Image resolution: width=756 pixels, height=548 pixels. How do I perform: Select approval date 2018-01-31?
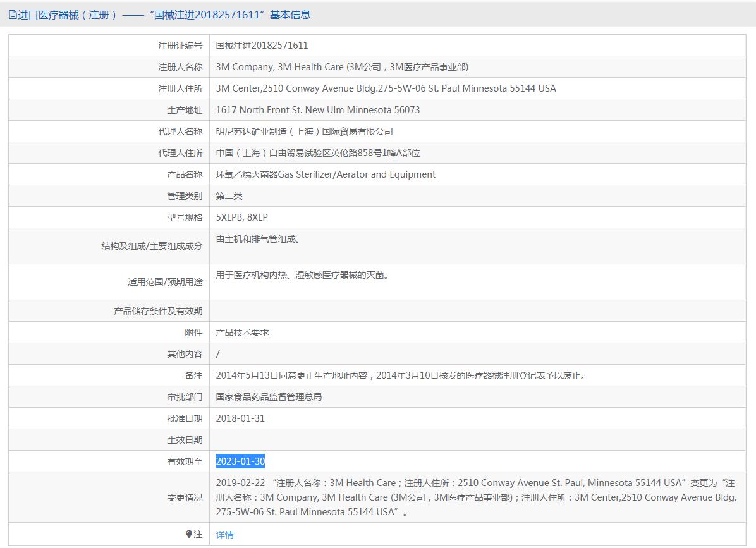coord(240,418)
